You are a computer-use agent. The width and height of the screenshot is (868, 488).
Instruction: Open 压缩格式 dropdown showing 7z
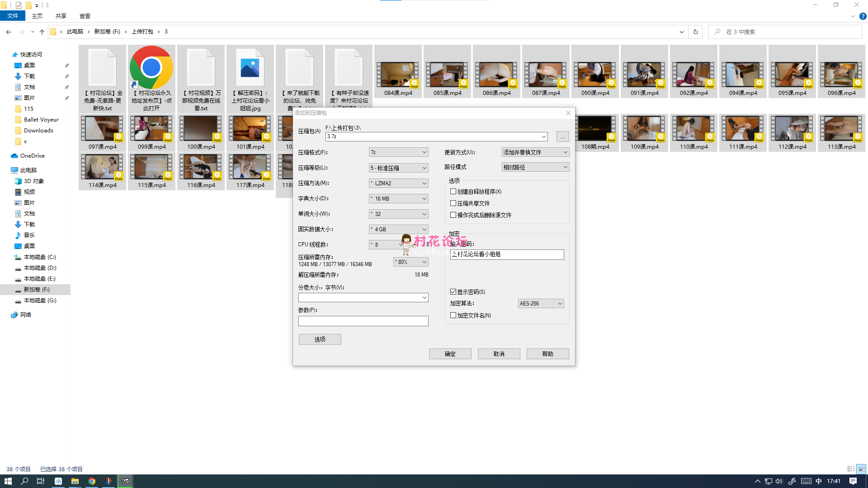point(398,152)
